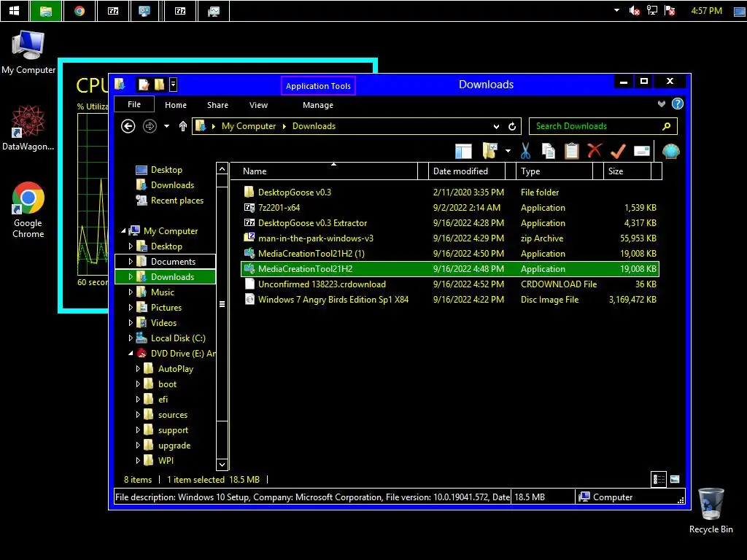The image size is (747, 560).
Task: Open Classic Shell settings shell icon
Action: click(x=670, y=151)
